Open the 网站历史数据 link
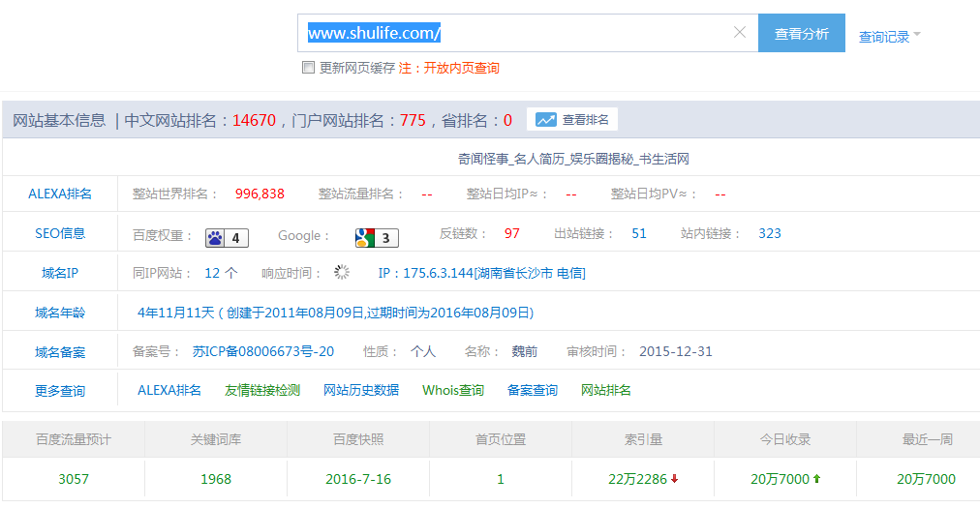Image resolution: width=980 pixels, height=508 pixels. click(361, 390)
